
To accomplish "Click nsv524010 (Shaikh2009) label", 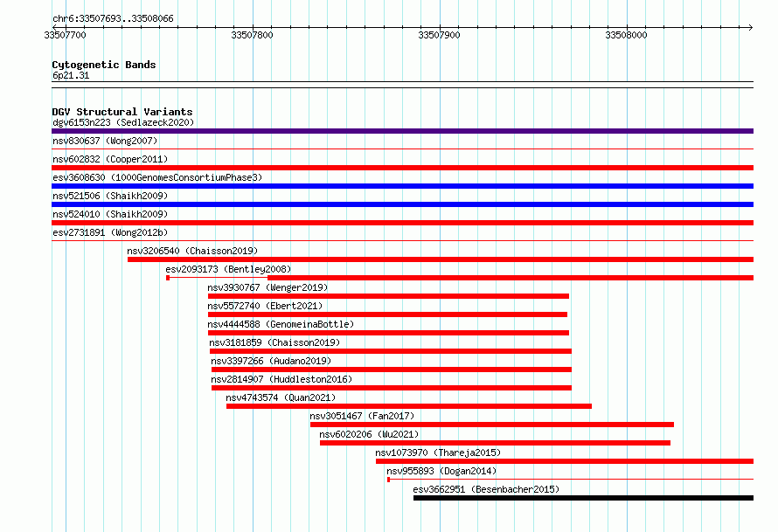I will click(x=110, y=214).
